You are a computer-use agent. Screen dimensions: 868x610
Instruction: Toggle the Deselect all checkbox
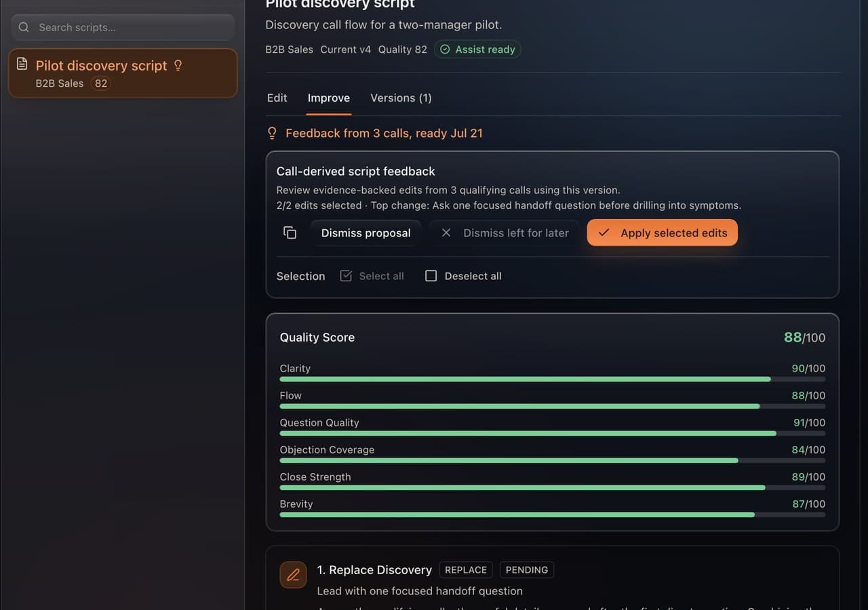[431, 276]
